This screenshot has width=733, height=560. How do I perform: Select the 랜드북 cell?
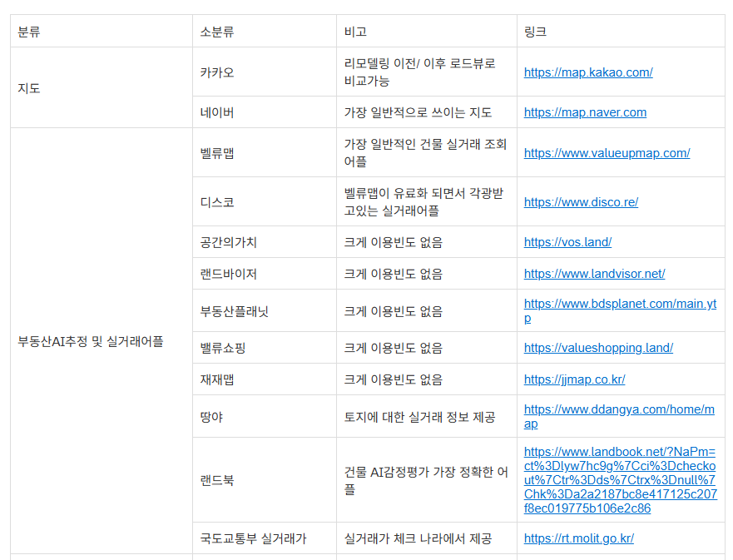pos(265,480)
